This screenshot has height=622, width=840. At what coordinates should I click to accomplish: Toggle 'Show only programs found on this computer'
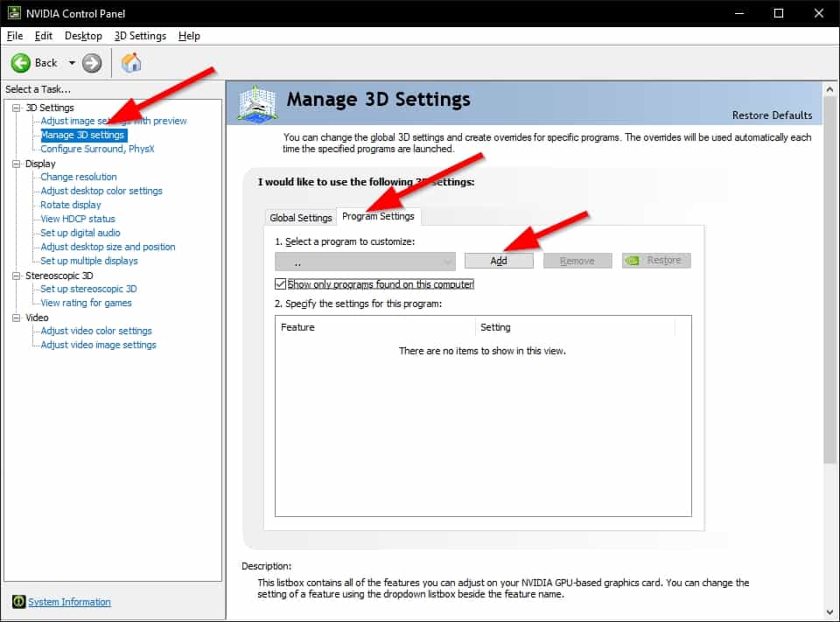pyautogui.click(x=280, y=284)
